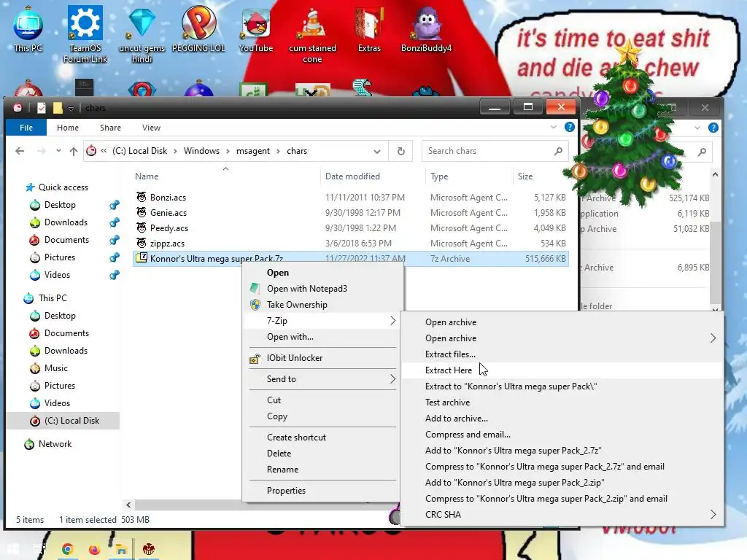Click the Windows Start button

pos(13,549)
